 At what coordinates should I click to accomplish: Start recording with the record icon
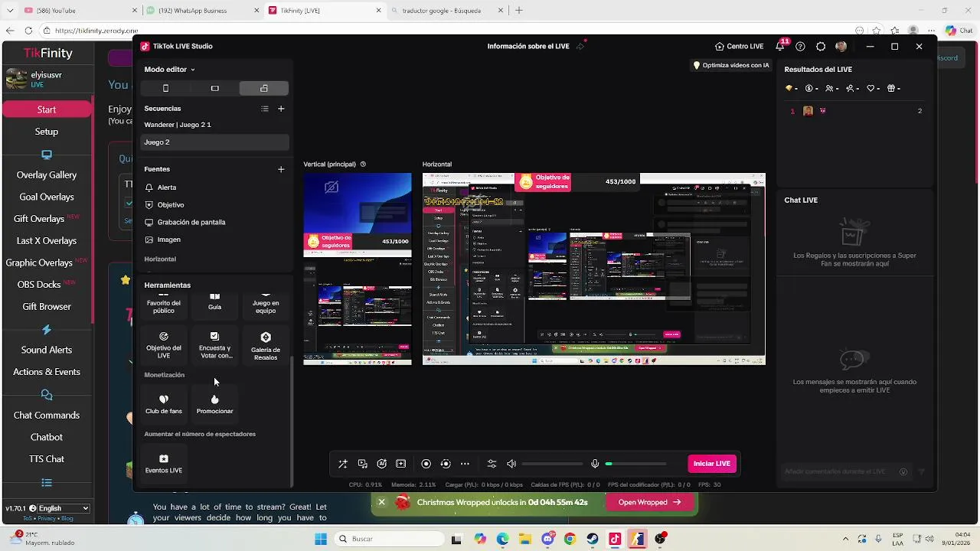click(x=426, y=464)
